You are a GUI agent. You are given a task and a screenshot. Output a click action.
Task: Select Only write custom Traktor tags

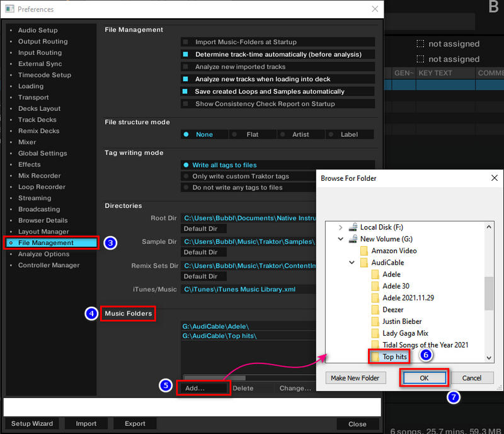click(x=248, y=176)
